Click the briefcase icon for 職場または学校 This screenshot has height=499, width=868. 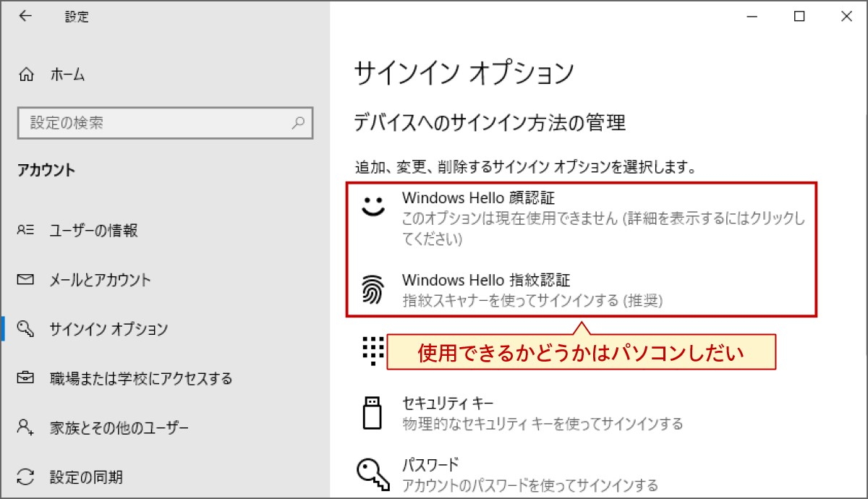(x=25, y=378)
